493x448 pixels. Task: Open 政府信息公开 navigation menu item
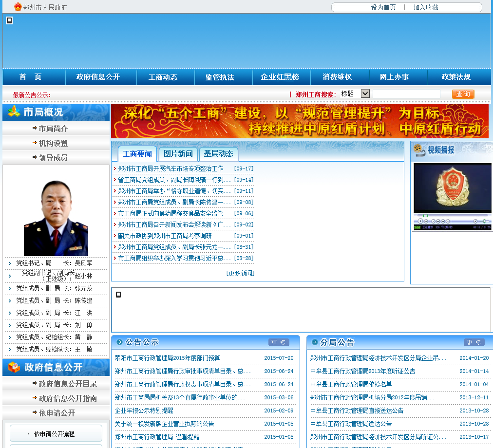(x=98, y=77)
